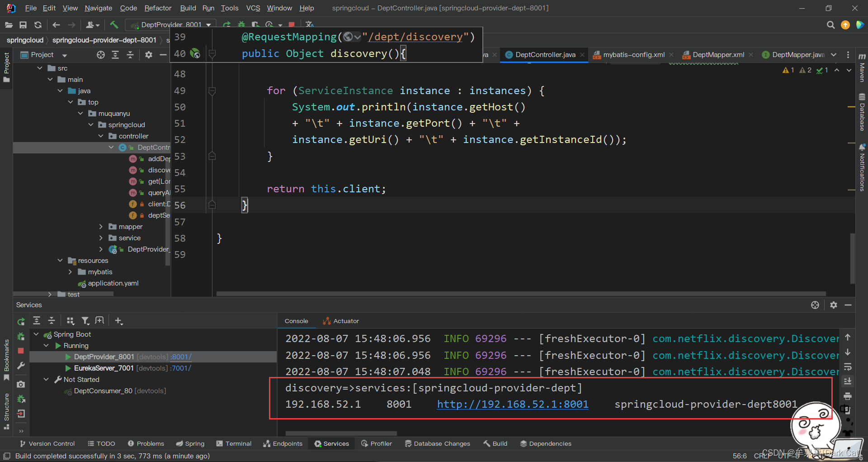Viewport: 868px width, 462px height.
Task: Print console output using printer icon
Action: 848,396
